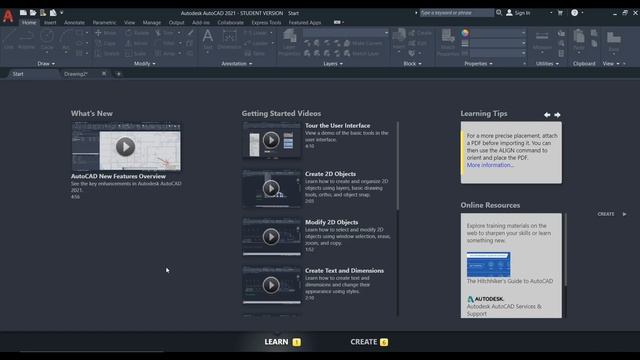
Task: Play the Tour the User Interface video
Action: tap(271, 140)
